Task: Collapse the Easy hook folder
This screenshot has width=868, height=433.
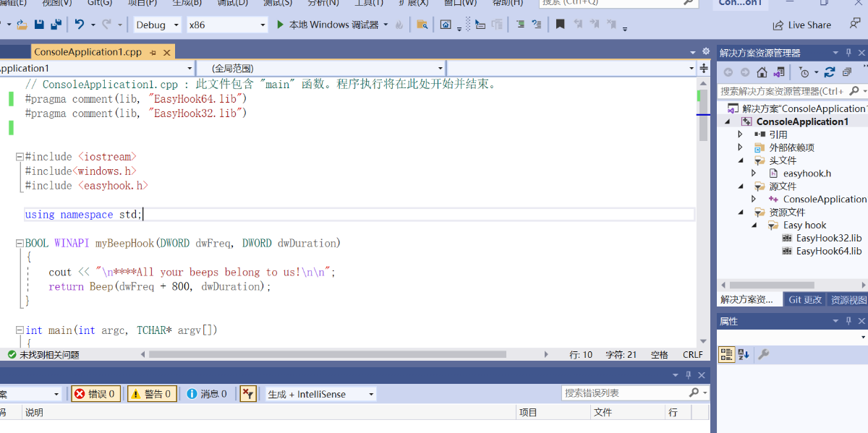Action: [754, 226]
